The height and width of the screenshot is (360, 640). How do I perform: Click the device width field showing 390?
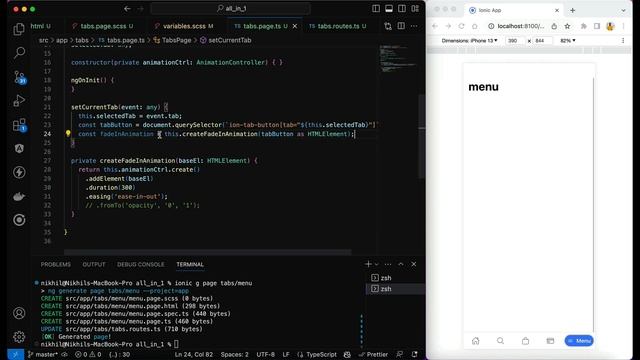[516, 41]
